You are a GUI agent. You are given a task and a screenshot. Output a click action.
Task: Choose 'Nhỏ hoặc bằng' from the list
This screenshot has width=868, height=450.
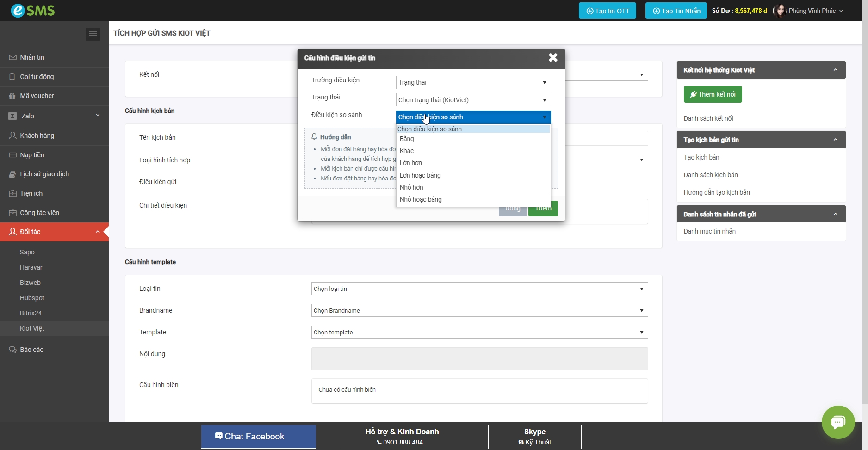tap(421, 199)
